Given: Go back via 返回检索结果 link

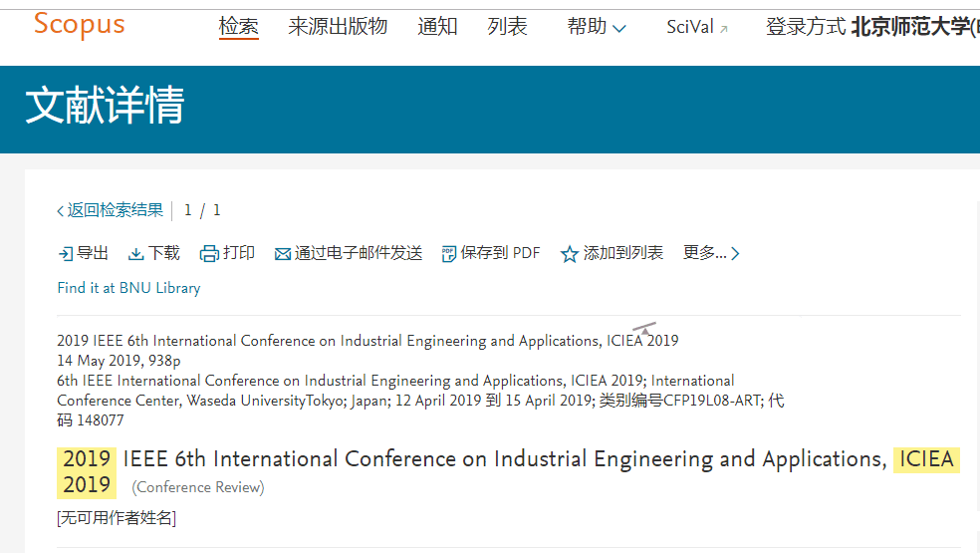Looking at the screenshot, I should pyautogui.click(x=110, y=210).
